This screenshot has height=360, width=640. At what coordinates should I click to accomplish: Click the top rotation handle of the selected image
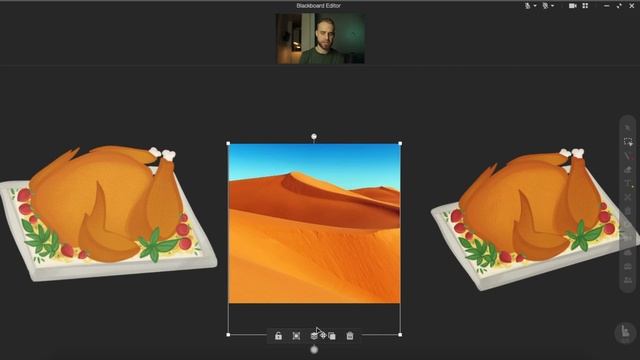tap(314, 136)
